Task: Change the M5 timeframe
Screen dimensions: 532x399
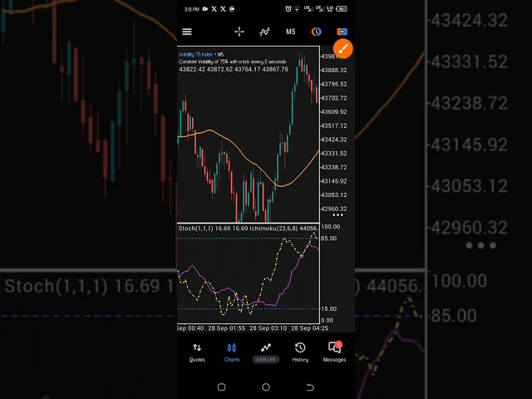Action: pos(290,32)
